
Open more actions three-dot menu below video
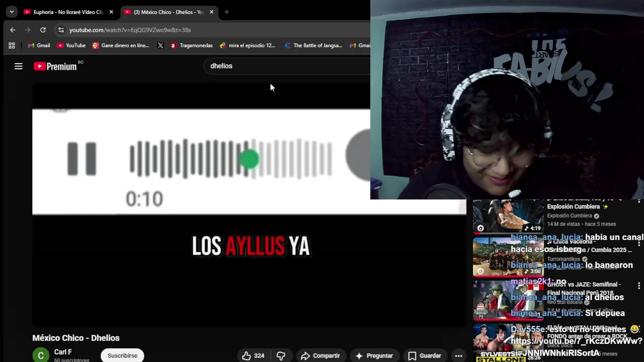pos(458,355)
